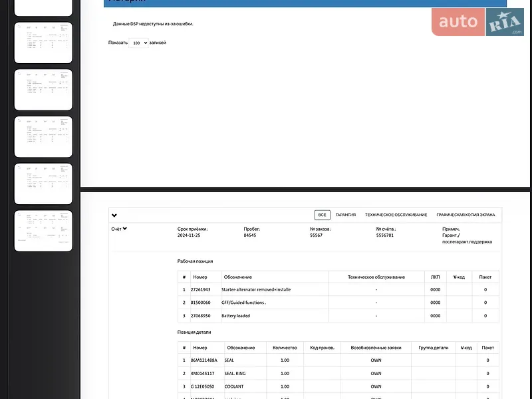
Task: Switch to ТЕХНИЧЕСКОЕ ОБСЛУЖИВАНИЕ tab
Action: pos(396,215)
